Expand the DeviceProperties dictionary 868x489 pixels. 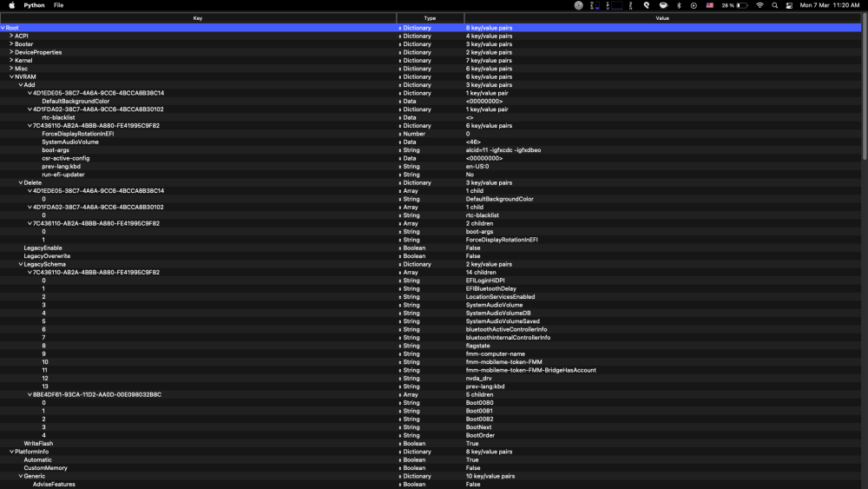[x=11, y=52]
